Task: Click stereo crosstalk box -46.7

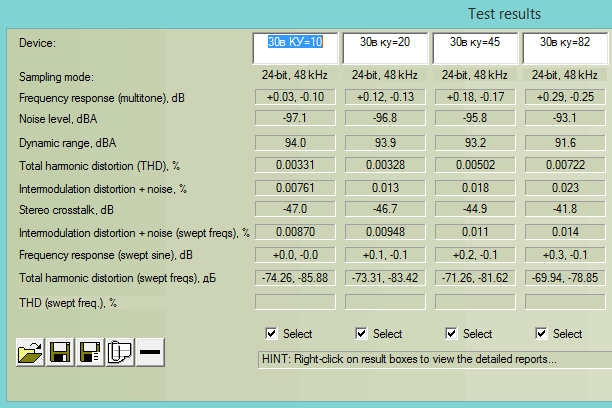Action: click(x=385, y=209)
